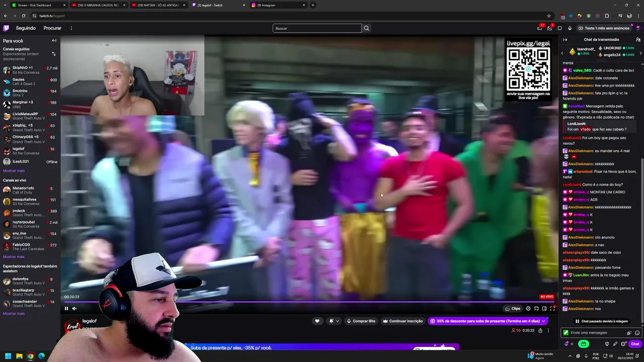The height and width of the screenshot is (362, 644).
Task: Open the doismfps recommended channel
Action: [30, 281]
